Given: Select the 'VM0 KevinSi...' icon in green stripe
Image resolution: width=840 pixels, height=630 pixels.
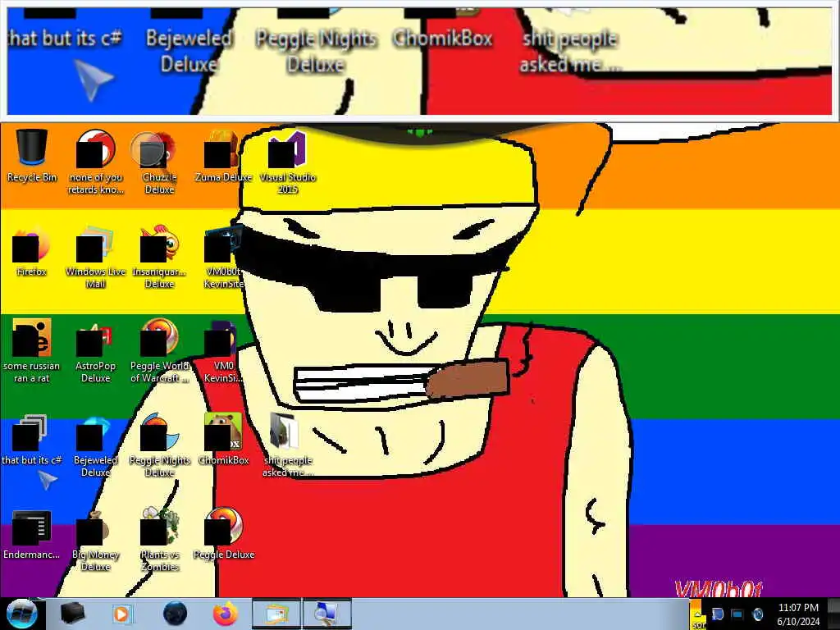Looking at the screenshot, I should coord(223,350).
